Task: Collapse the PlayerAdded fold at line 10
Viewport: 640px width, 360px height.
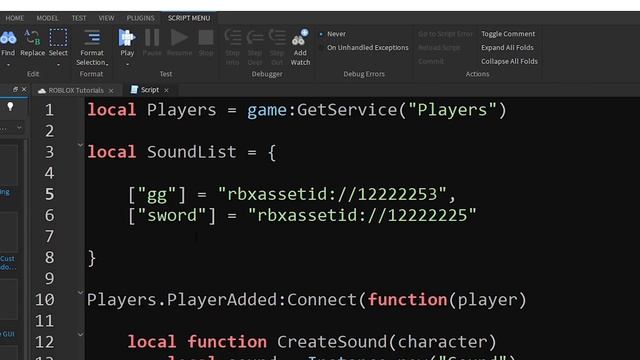Action: coord(80,292)
